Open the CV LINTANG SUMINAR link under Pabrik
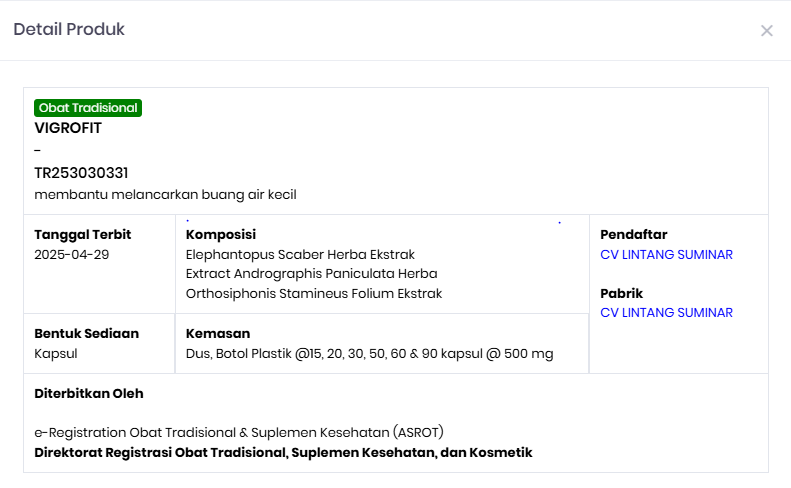 666,313
